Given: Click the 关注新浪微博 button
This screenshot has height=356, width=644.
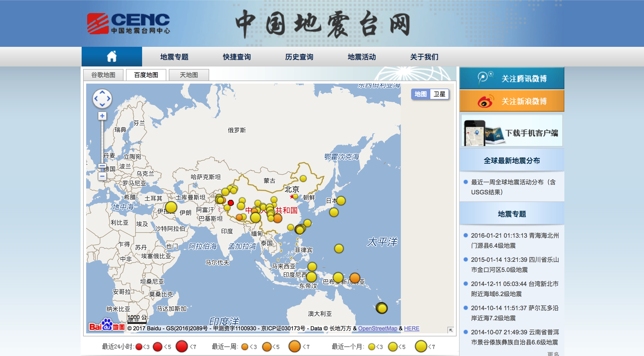Looking at the screenshot, I should pos(512,101).
